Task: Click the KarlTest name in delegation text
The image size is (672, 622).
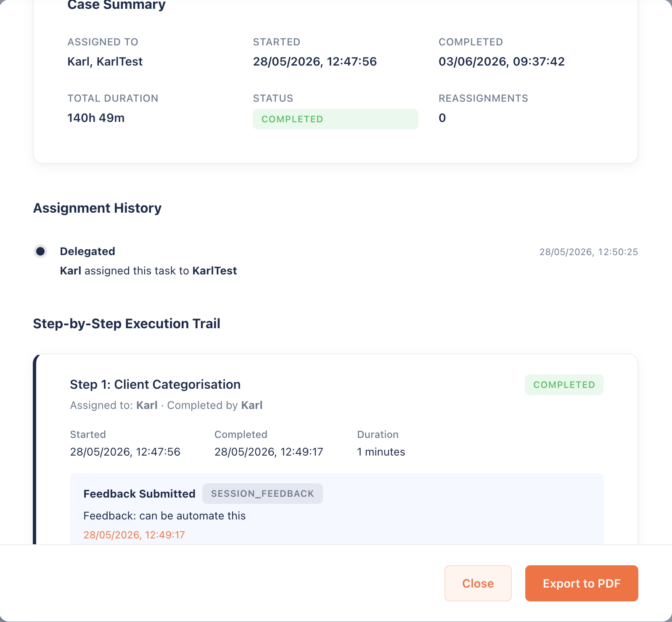Action: [x=214, y=271]
